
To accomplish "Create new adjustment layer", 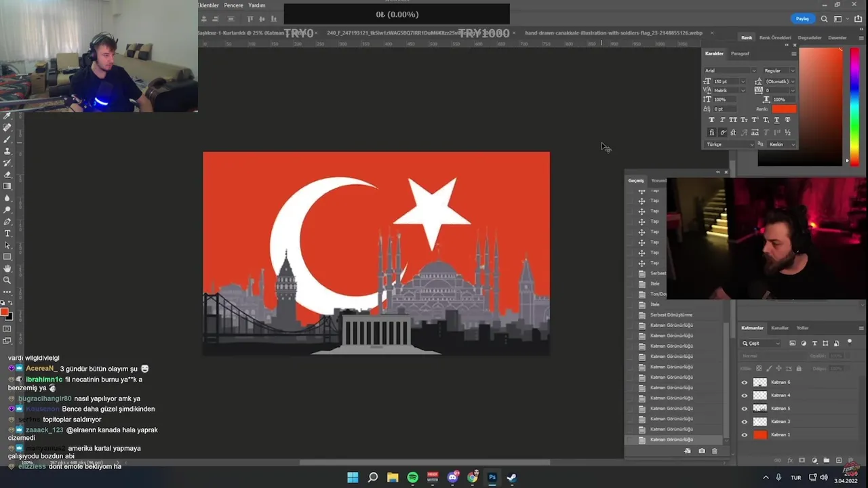I will [x=814, y=460].
